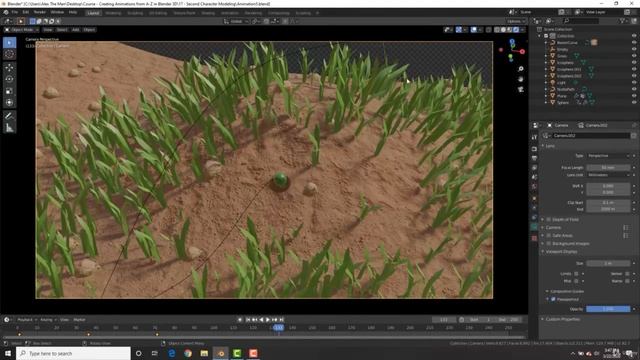Hide the Plane object via eye icon
Viewport: 640px width, 360px height.
634,96
